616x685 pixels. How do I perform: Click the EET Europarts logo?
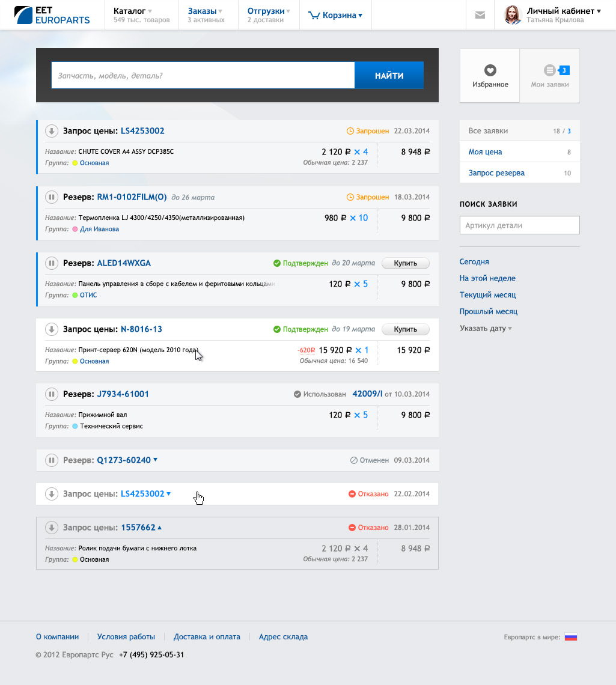52,15
